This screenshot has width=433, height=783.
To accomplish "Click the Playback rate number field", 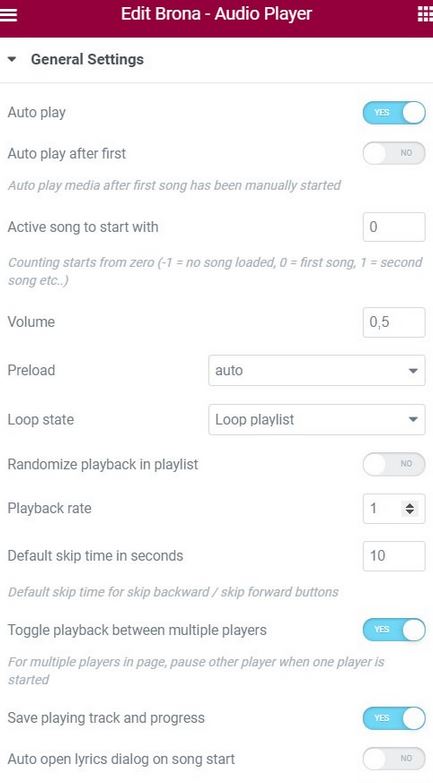I will (394, 509).
